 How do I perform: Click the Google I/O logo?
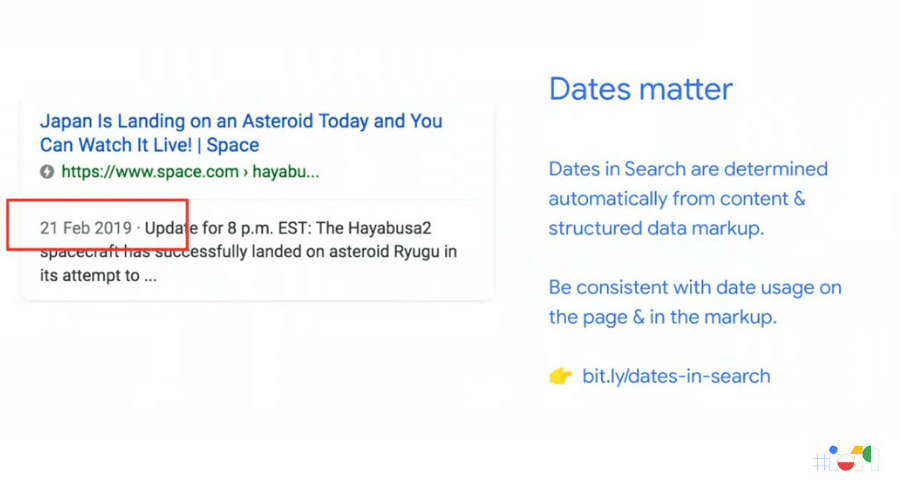pyautogui.click(x=845, y=458)
